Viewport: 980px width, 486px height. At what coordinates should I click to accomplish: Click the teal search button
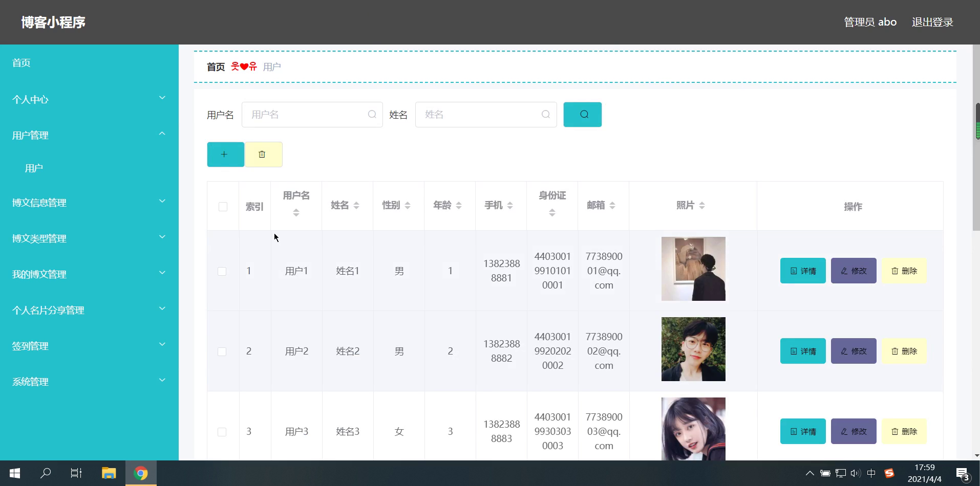(582, 115)
